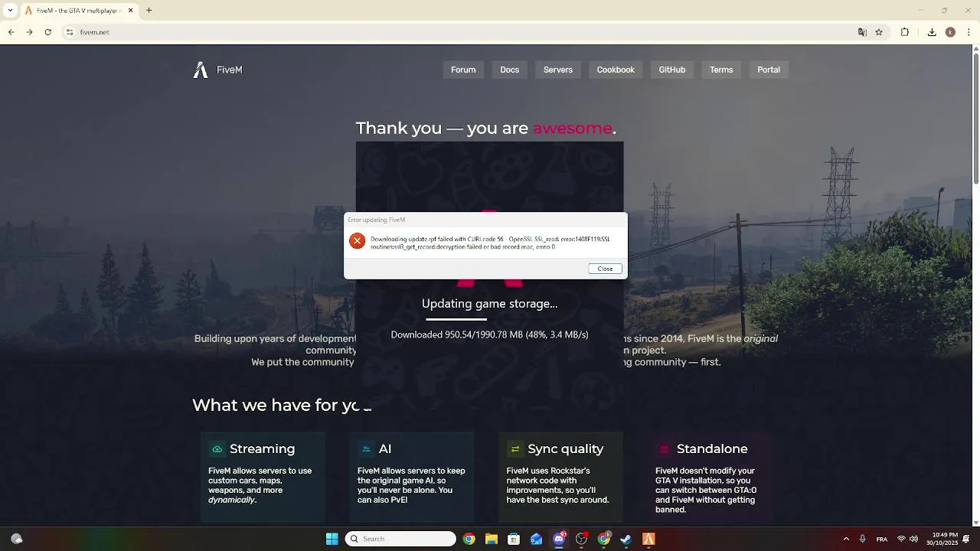Click the taskbar Search box

[400, 539]
